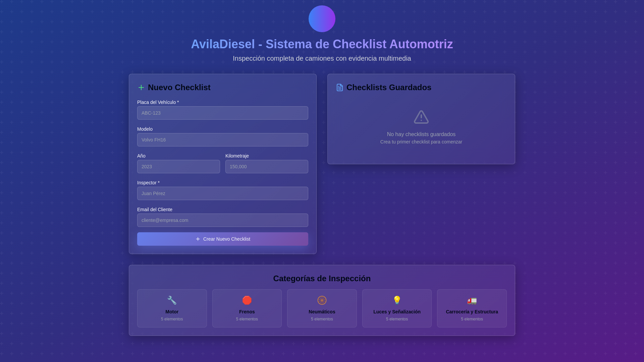
Task: Click the document icon beside Checklists Guardados
Action: (x=340, y=87)
